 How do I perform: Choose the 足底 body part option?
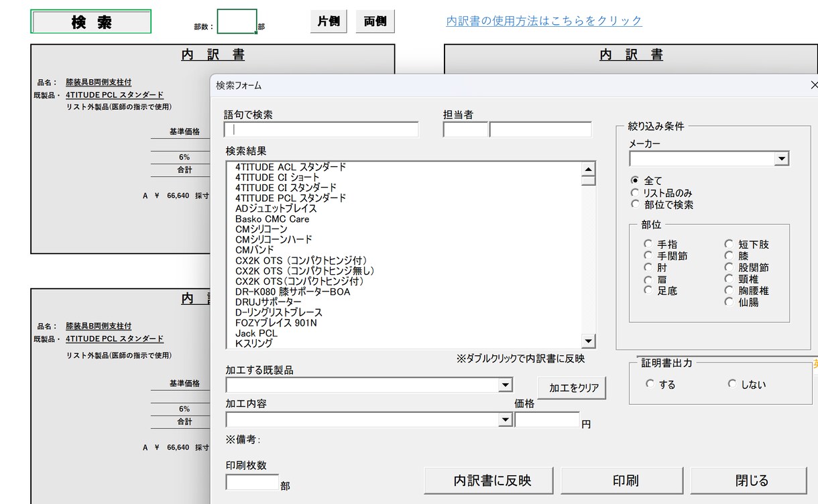pyautogui.click(x=648, y=290)
